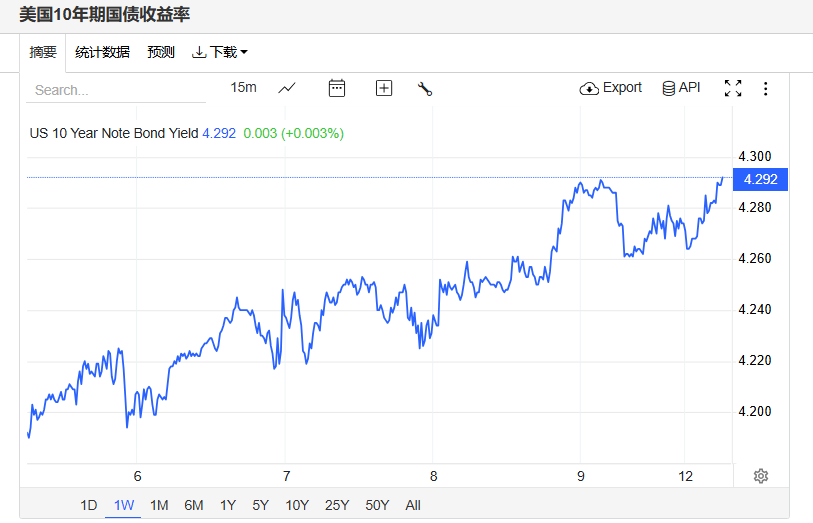
Task: Select the 25Y time range
Action: (x=337, y=505)
